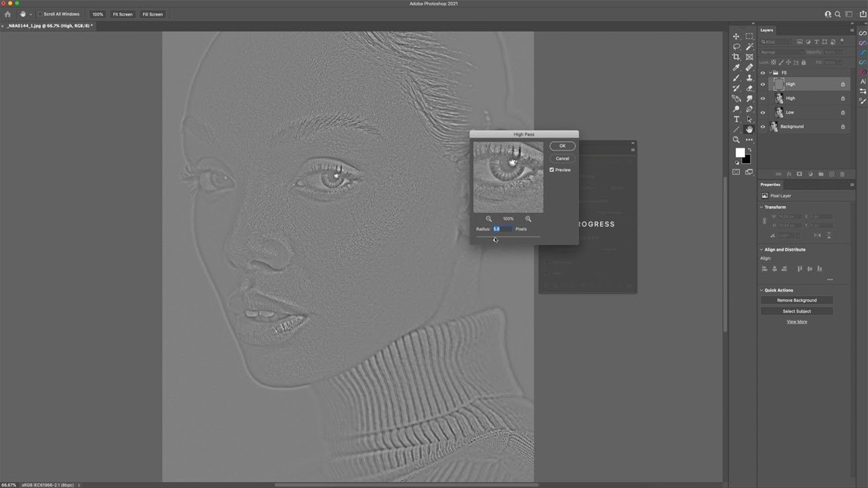This screenshot has width=868, height=488.
Task: Select the Clone Stamp tool
Action: tap(749, 78)
